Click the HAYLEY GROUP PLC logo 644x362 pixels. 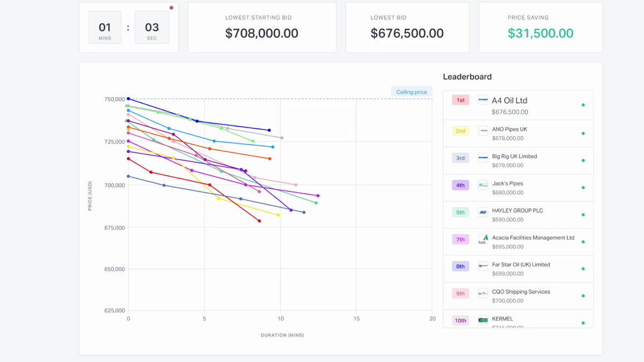(x=483, y=212)
